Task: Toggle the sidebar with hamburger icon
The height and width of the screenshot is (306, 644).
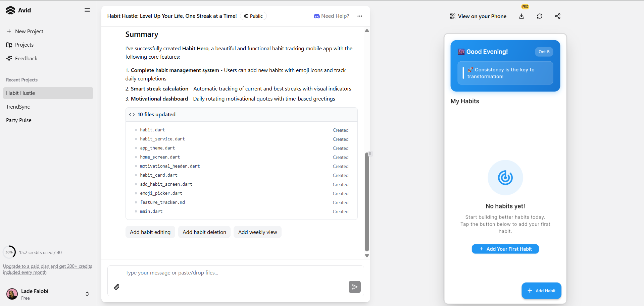Action: click(x=87, y=10)
